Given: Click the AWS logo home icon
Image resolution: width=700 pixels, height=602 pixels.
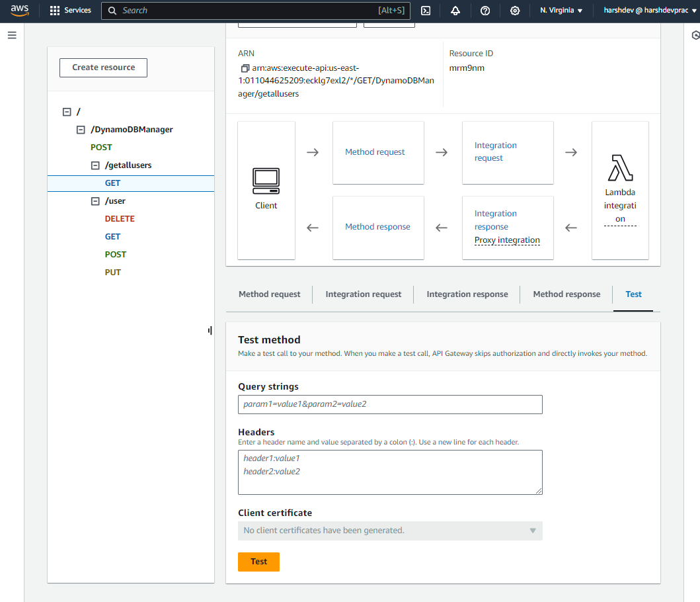Looking at the screenshot, I should point(19,11).
